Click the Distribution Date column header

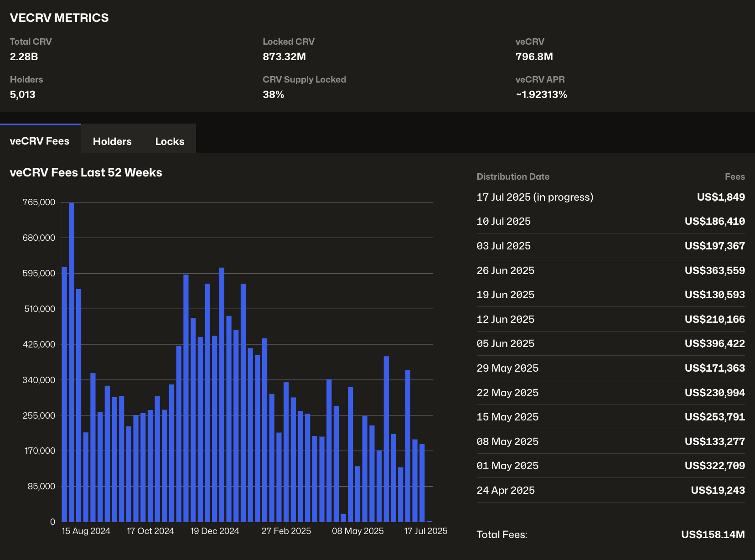coord(513,177)
